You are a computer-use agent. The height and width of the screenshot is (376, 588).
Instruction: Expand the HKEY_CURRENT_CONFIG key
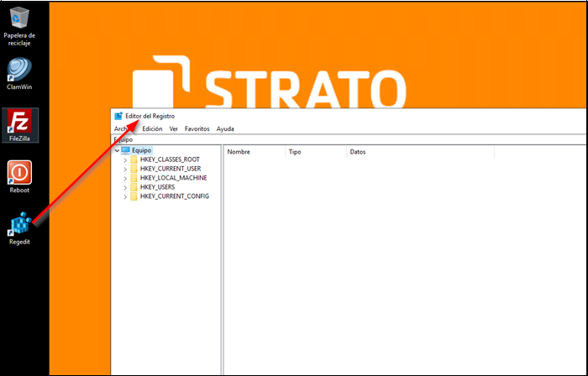point(125,196)
